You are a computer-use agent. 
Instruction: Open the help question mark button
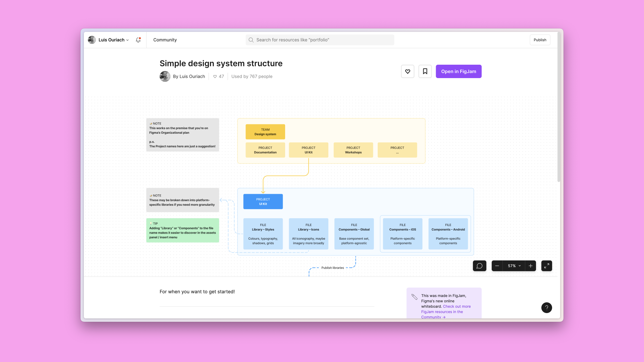point(546,308)
